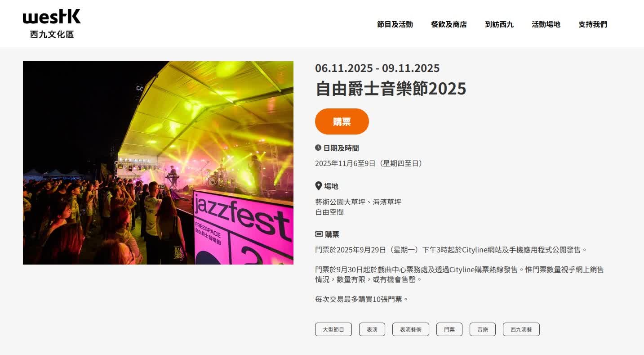Select the 西九演藝 tag
Image resolution: width=644 pixels, height=355 pixels.
521,329
